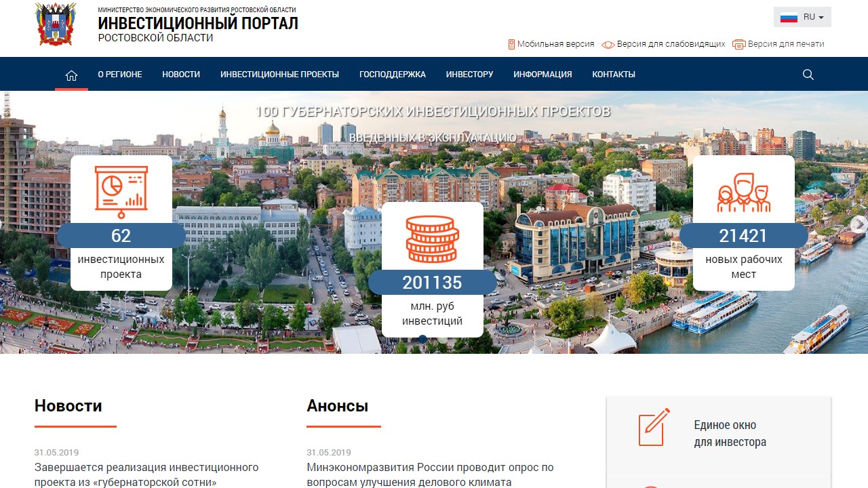Click the 201135 млн. руб value
The height and width of the screenshot is (488, 868).
[432, 282]
